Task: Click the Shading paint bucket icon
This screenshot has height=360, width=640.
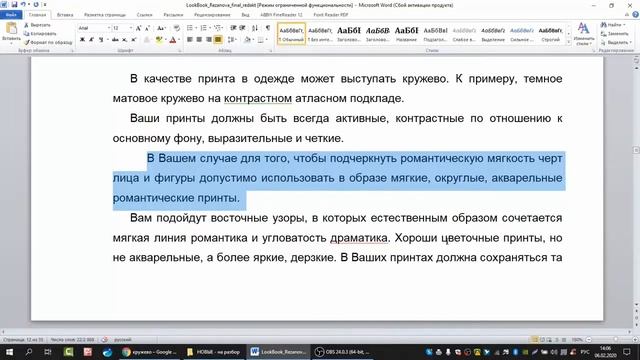Action: [247, 40]
